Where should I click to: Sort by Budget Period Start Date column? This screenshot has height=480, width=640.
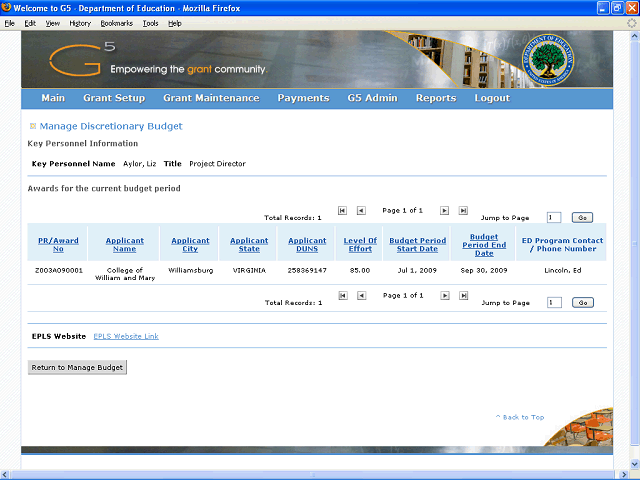[418, 245]
